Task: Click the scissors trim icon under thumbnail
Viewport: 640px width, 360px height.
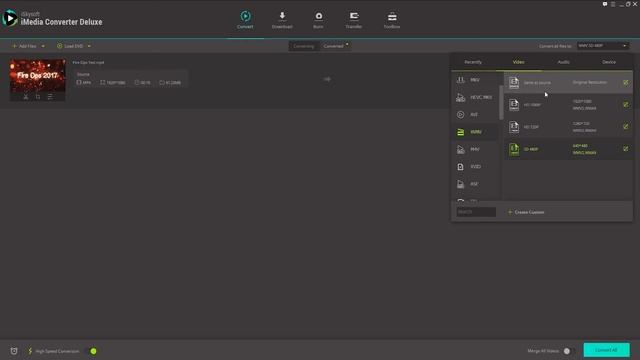Action: coord(26,97)
